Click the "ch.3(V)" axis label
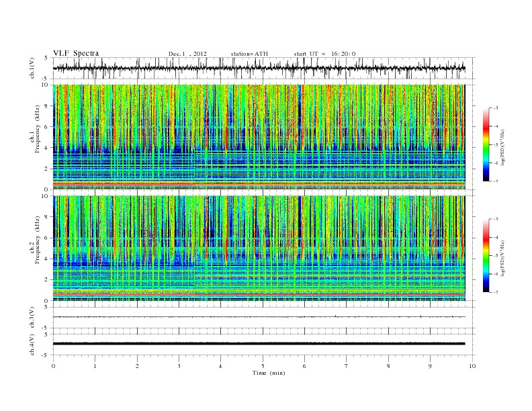The width and height of the screenshot is (532, 411). point(32,318)
